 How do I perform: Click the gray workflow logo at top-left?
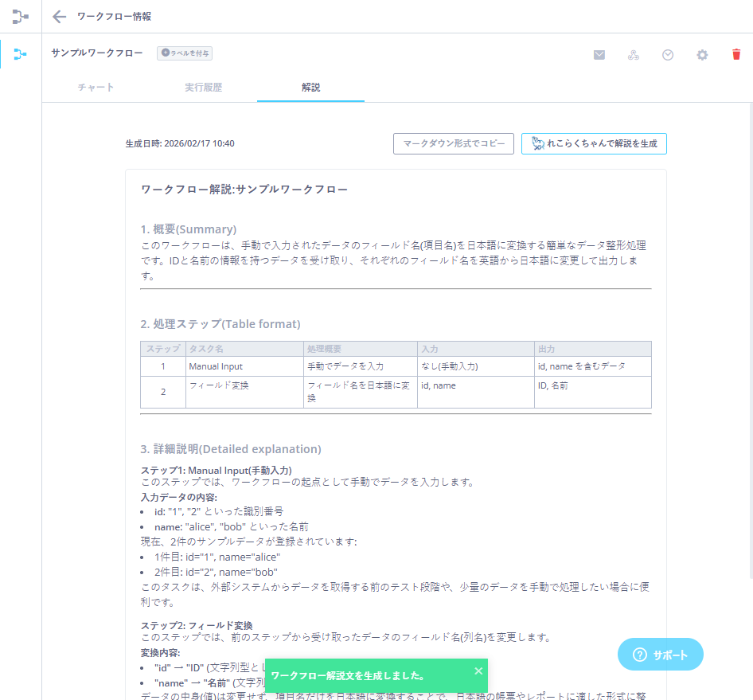pyautogui.click(x=20, y=16)
